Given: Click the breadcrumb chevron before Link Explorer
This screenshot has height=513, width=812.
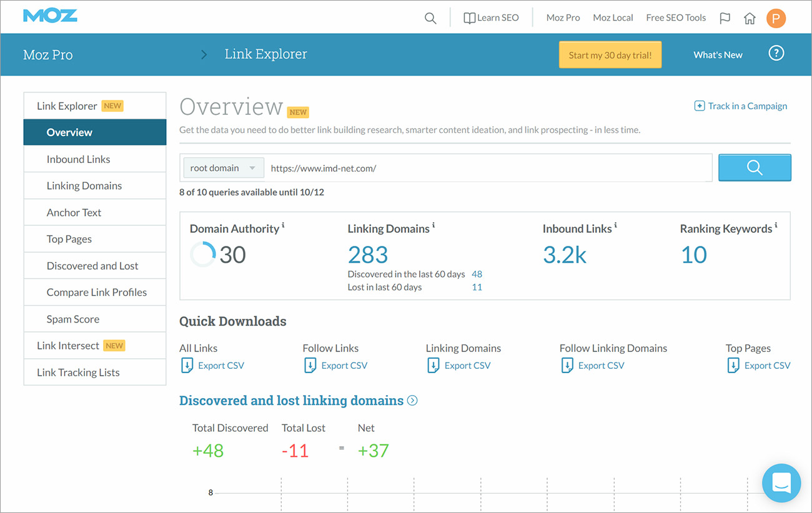Looking at the screenshot, I should coord(204,55).
